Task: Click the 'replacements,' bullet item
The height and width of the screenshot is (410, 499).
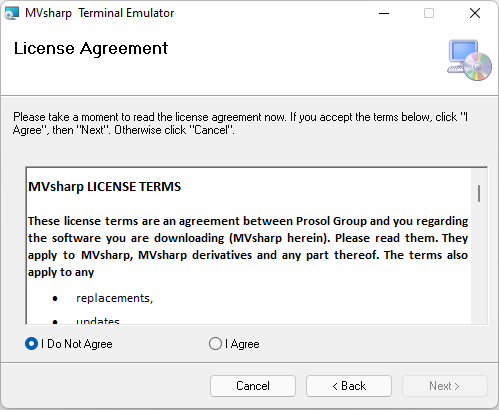Action: [x=115, y=298]
